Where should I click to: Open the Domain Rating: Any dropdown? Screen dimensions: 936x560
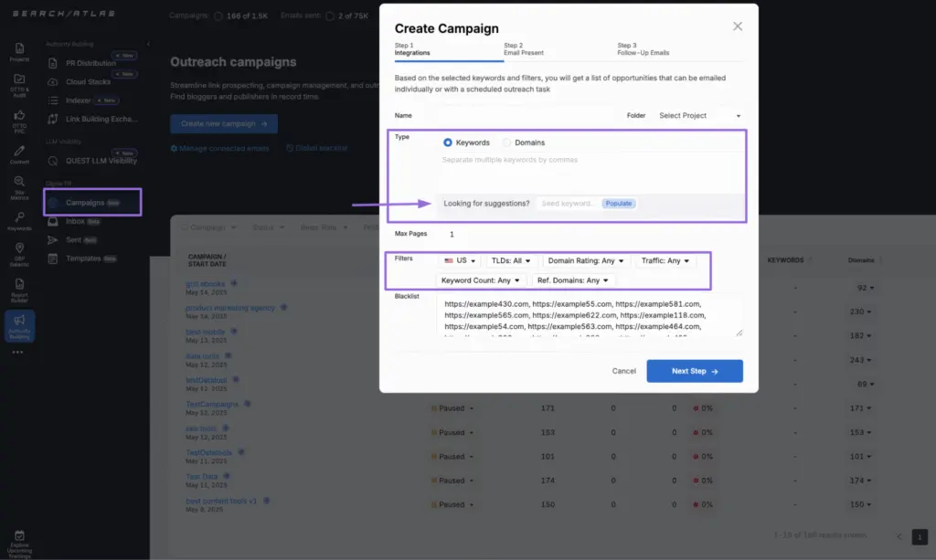[x=586, y=260]
